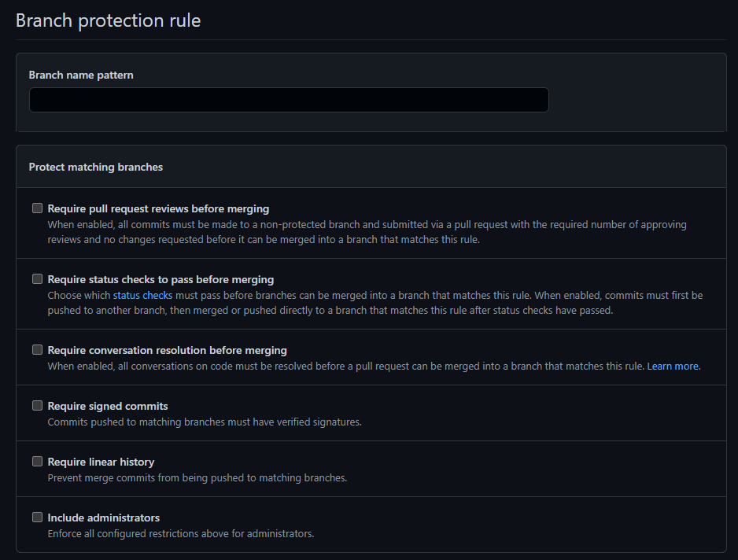738x560 pixels.
Task: Click the 'Require conversation resolution before merging' label
Action: [x=167, y=350]
